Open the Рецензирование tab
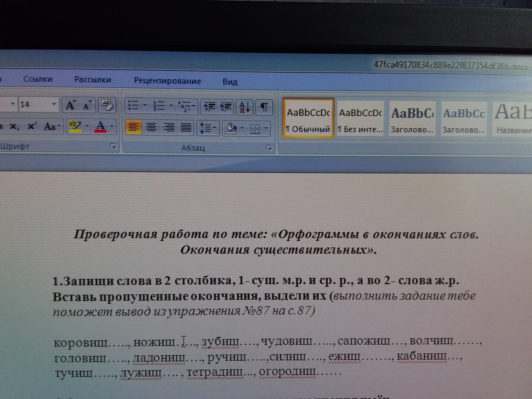Image resolution: width=532 pixels, height=399 pixels. coord(167,81)
